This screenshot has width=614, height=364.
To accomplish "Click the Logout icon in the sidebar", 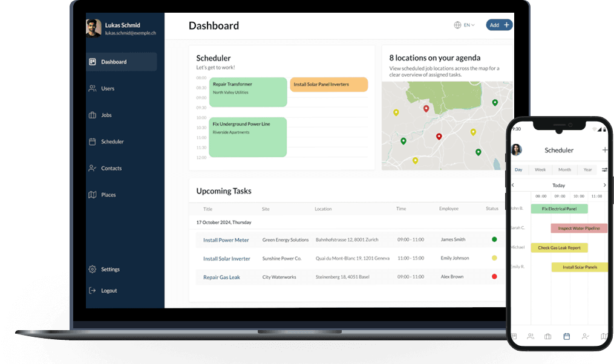I will tap(93, 290).
